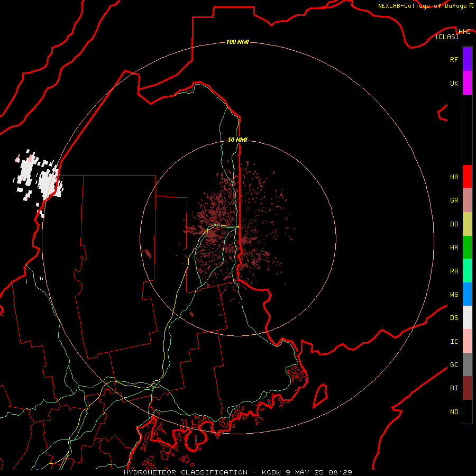
Task: Click the RA legend label
Action: pyautogui.click(x=454, y=271)
